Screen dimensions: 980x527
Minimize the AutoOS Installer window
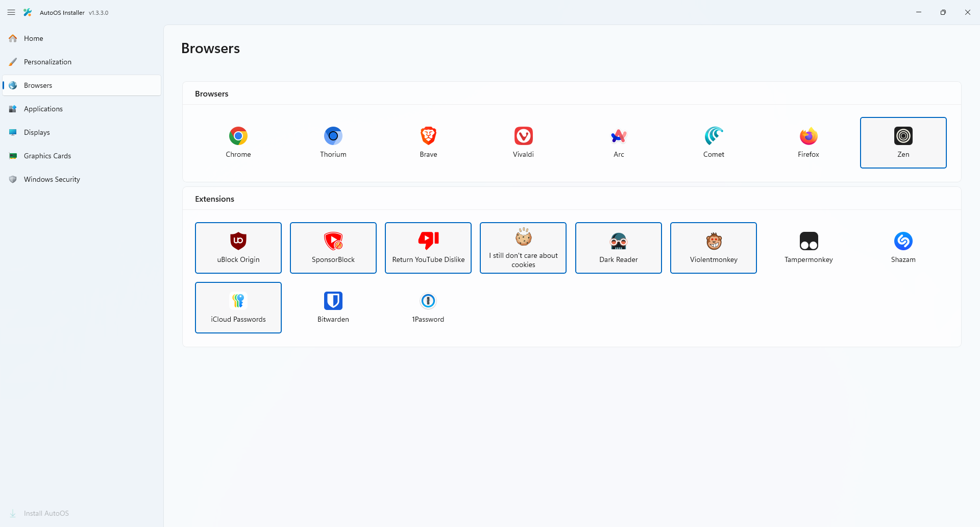click(919, 12)
